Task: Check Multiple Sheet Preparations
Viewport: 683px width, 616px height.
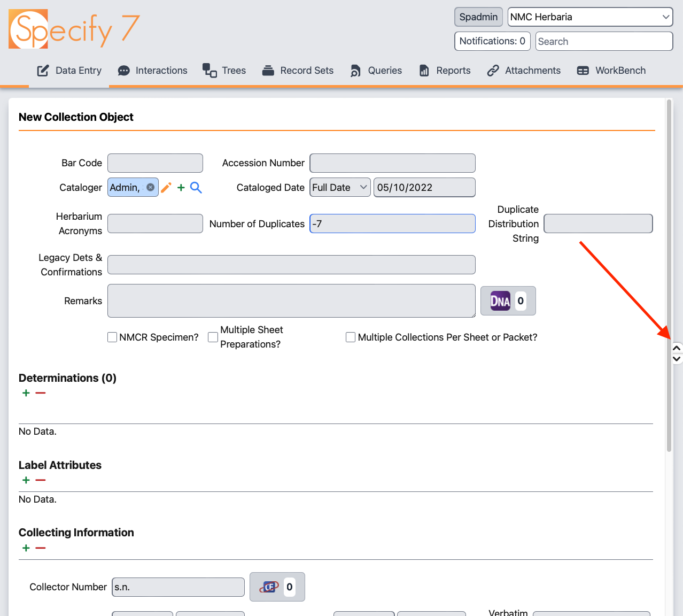Action: point(213,337)
